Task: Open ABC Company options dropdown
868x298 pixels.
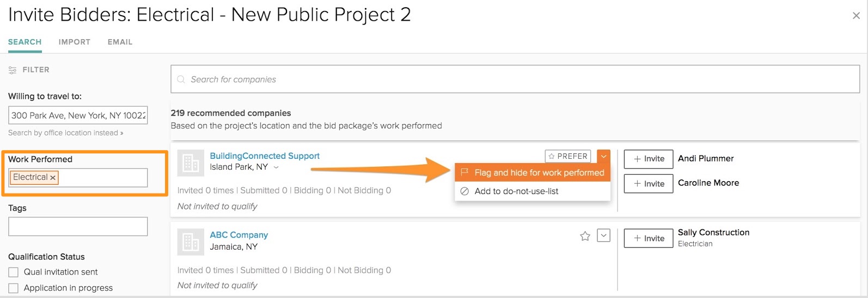Action: point(603,235)
